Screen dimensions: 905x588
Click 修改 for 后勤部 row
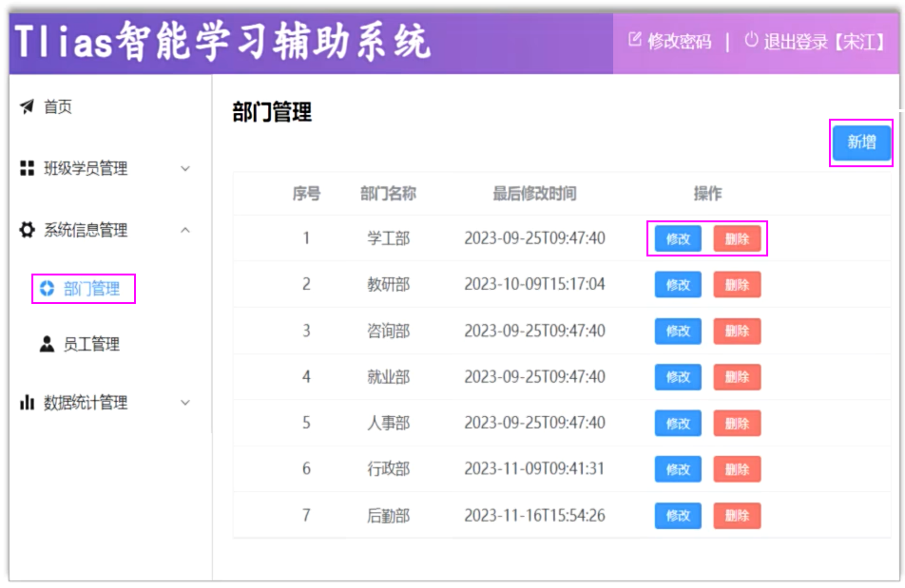(678, 516)
